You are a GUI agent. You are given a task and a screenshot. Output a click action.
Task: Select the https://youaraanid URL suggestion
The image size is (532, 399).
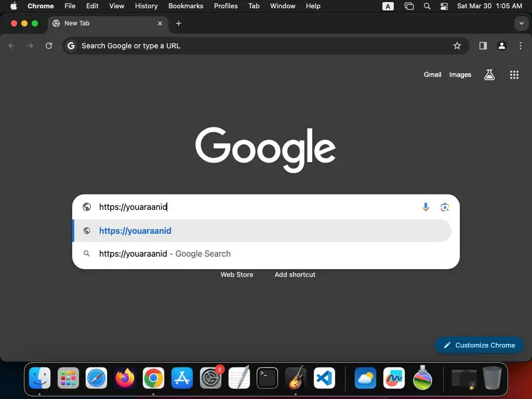coord(262,231)
